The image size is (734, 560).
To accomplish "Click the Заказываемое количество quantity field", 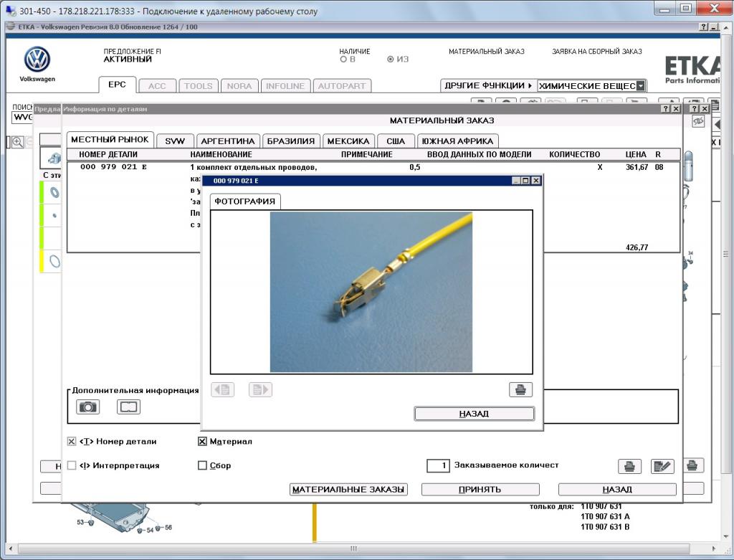I will tap(438, 466).
